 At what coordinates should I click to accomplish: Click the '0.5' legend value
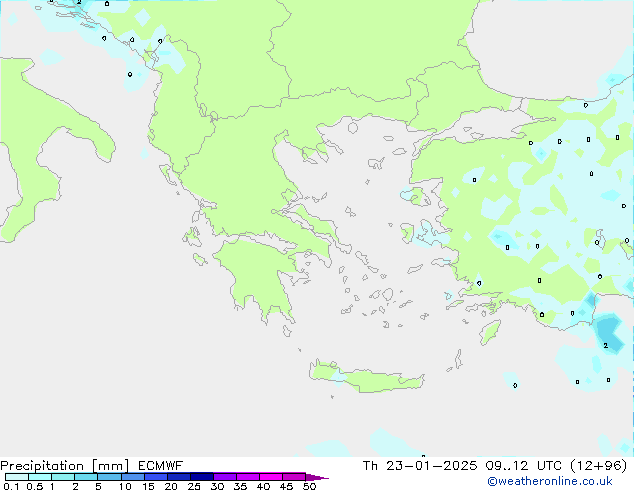pyautogui.click(x=35, y=486)
